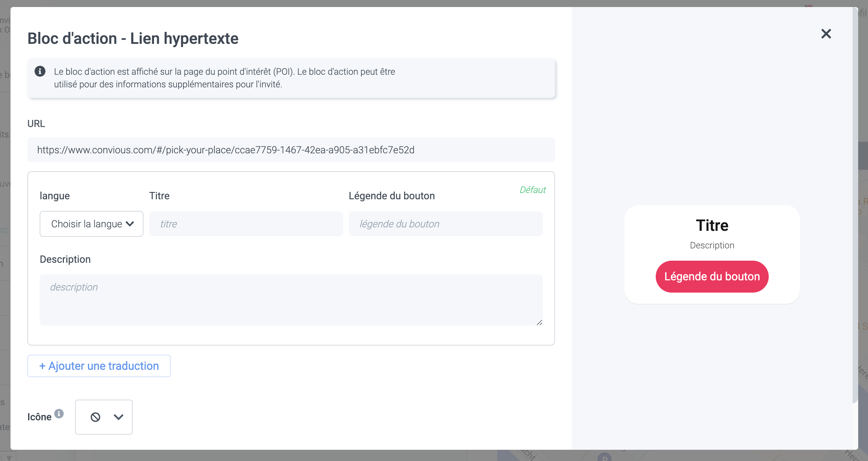
Task: Click the Bloc d'action - Lien hypertexte heading
Action: point(133,38)
